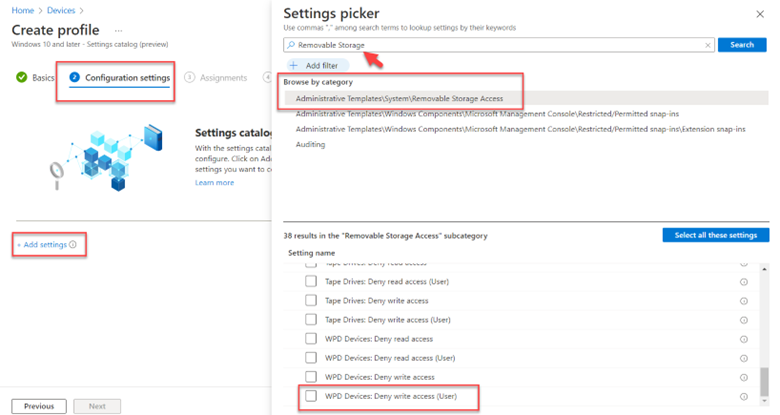Click Select all these settings button
780x415 pixels.
click(715, 235)
